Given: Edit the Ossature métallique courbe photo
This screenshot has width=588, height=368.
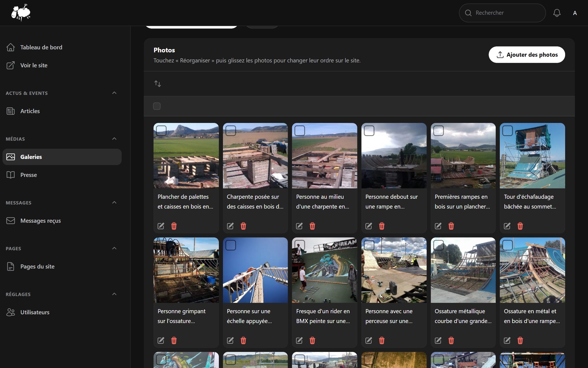Looking at the screenshot, I should 438,340.
